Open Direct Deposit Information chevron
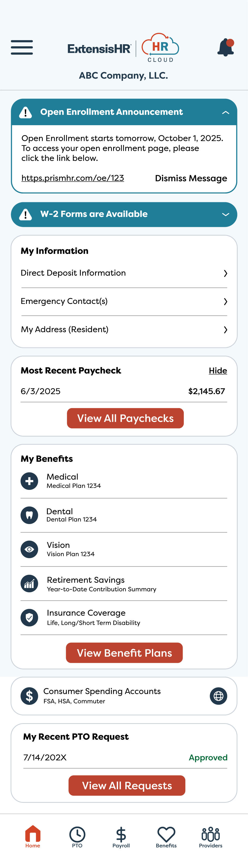The image size is (248, 868). pos(226,273)
